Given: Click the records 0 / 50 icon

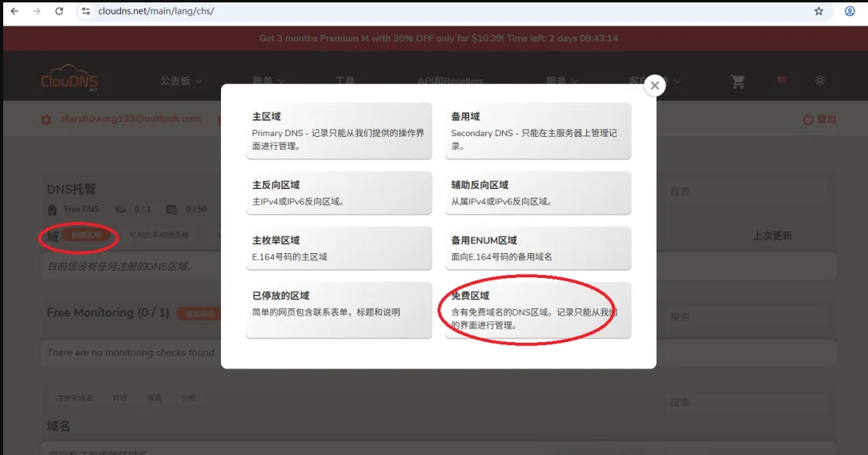Looking at the screenshot, I should coord(171,209).
